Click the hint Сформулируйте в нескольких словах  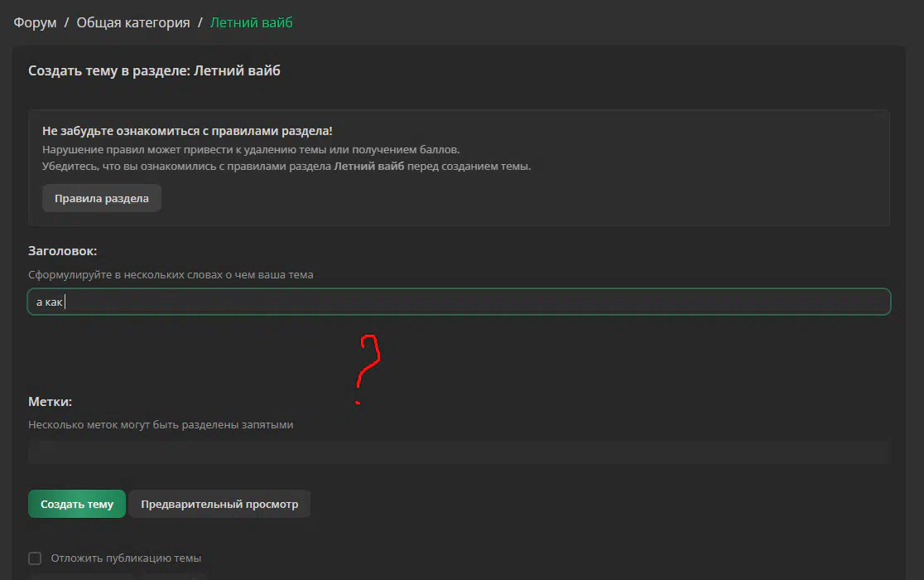tap(171, 275)
